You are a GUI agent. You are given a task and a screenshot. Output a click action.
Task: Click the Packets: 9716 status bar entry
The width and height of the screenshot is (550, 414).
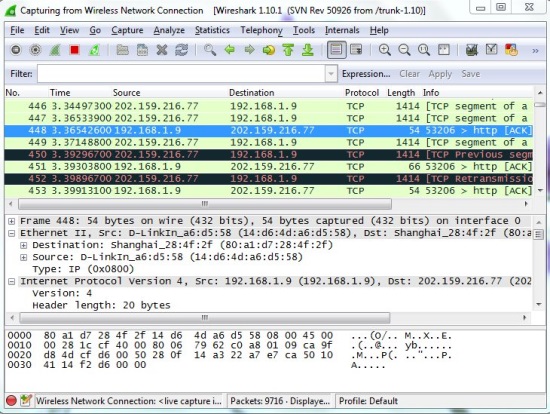point(280,401)
